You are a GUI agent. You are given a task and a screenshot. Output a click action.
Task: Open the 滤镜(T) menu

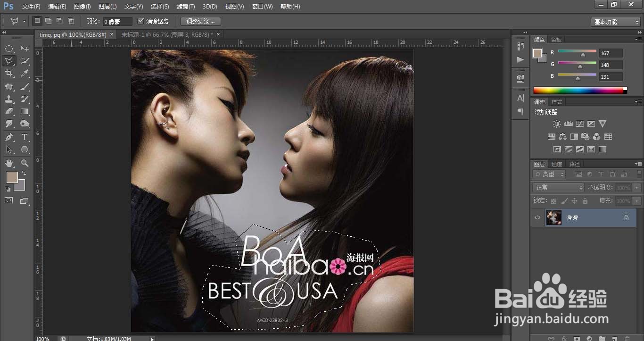click(x=186, y=7)
